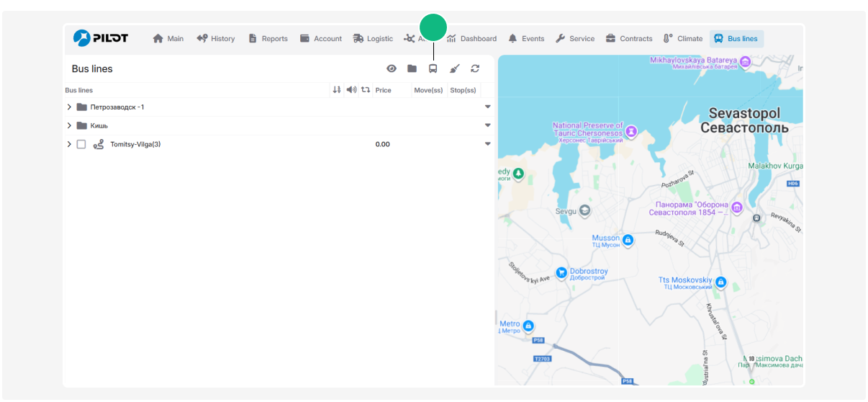Go to the Account tab
Screen dimensions: 868x402
[x=321, y=39]
